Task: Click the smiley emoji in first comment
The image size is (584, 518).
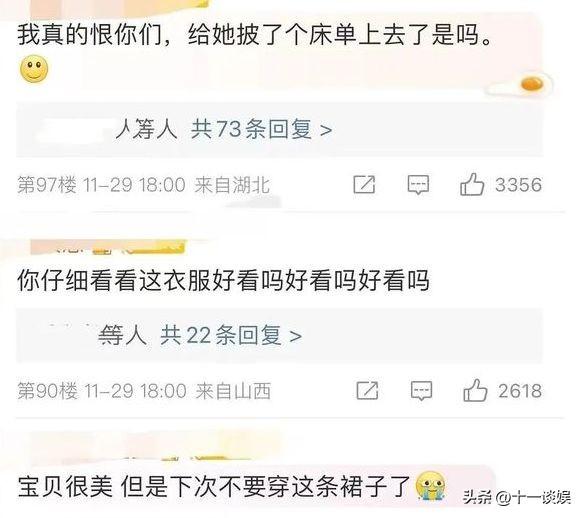Action: (x=34, y=69)
